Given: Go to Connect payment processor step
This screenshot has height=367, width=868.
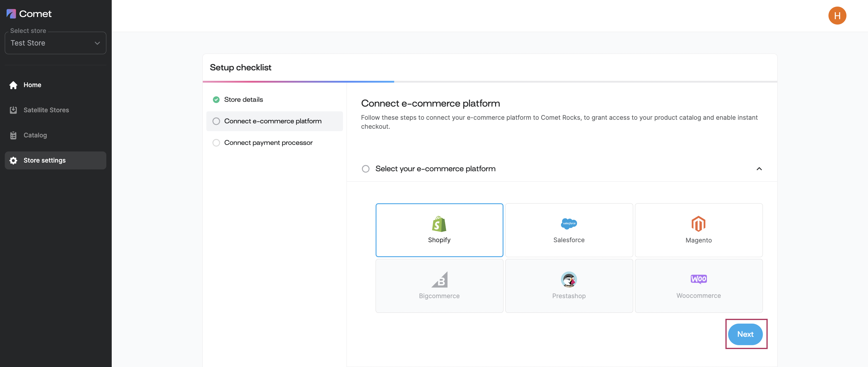Looking at the screenshot, I should point(268,143).
